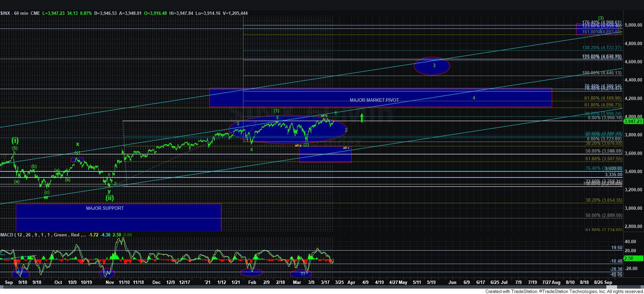The height and width of the screenshot is (294, 644).
Task: Click the green upward arrow annotation
Action: [362, 118]
